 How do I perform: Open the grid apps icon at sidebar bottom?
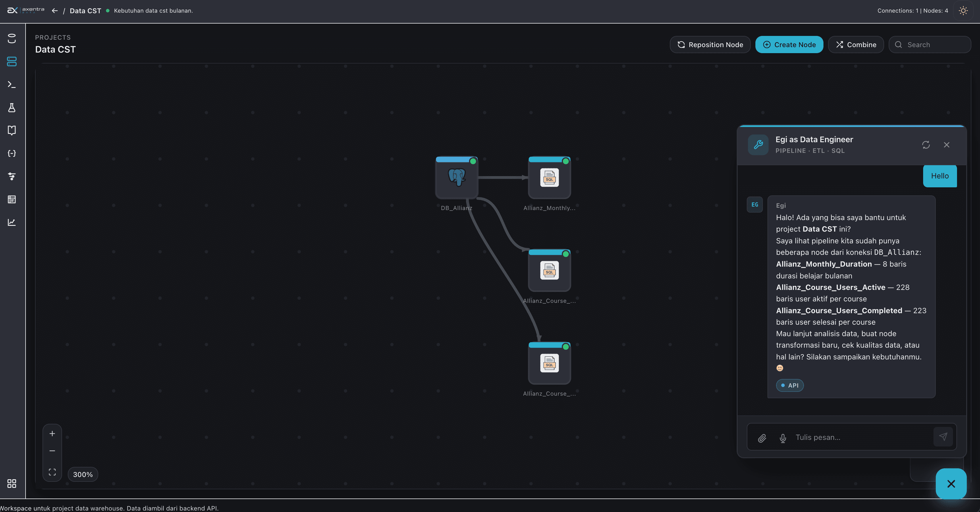tap(12, 484)
